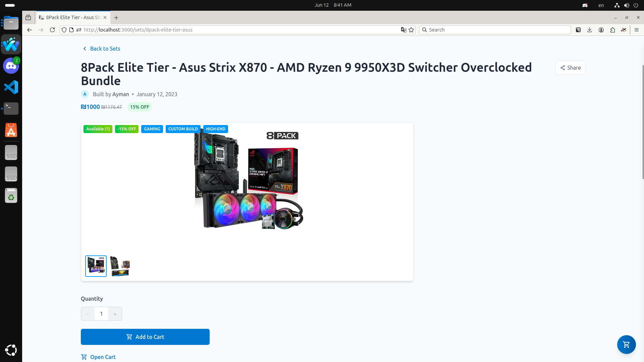Viewport: 644px width, 362px height.
Task: Click the GAMING tag
Action: (x=152, y=129)
